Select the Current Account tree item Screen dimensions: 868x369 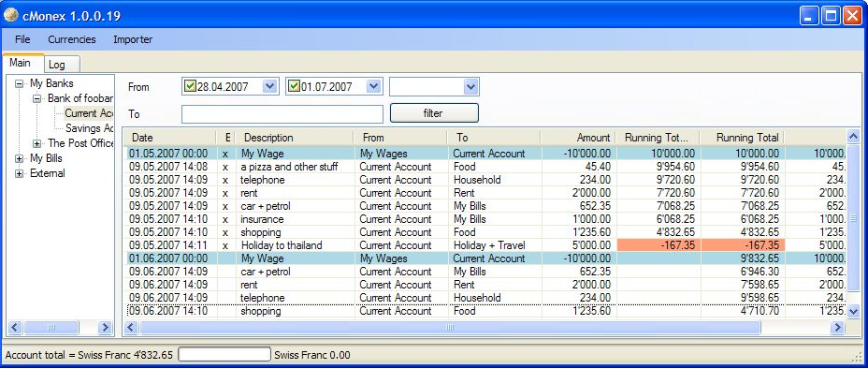[89, 113]
